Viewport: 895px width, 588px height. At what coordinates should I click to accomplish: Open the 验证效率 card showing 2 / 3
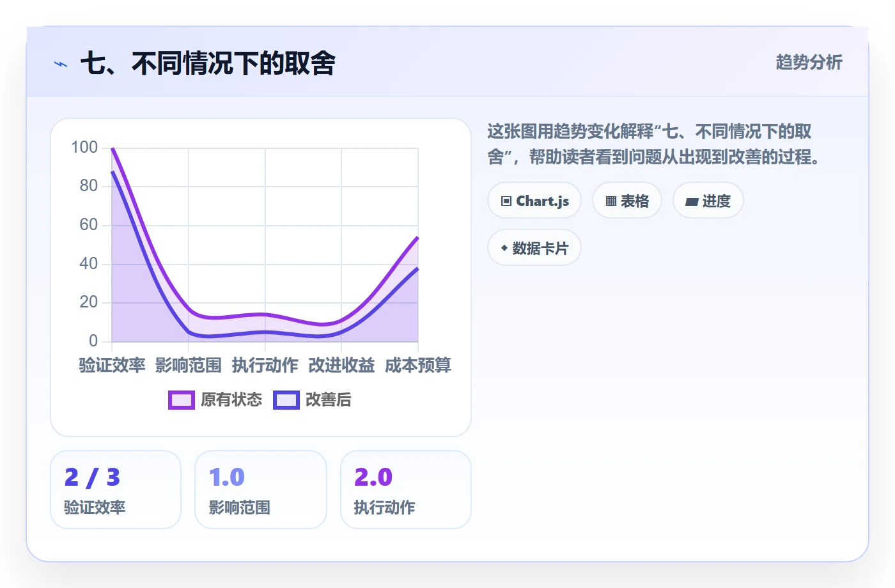click(116, 490)
